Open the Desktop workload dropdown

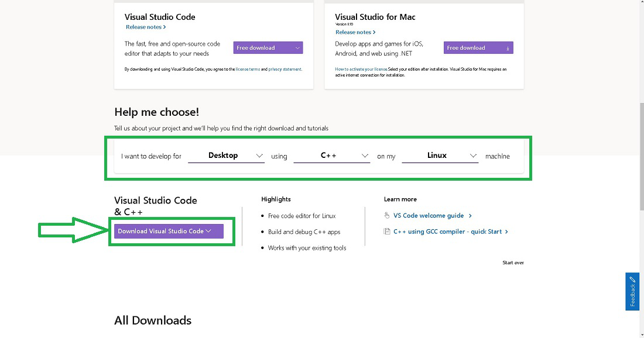pos(226,156)
